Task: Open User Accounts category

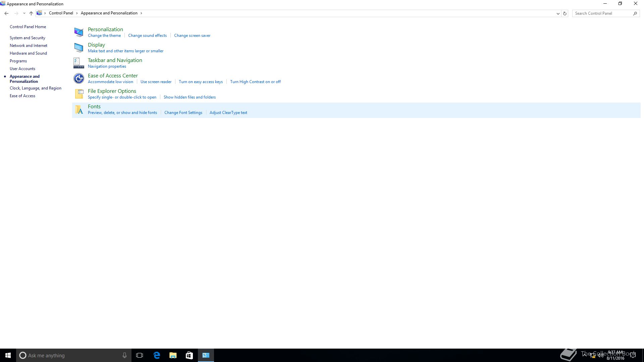Action: click(22, 69)
